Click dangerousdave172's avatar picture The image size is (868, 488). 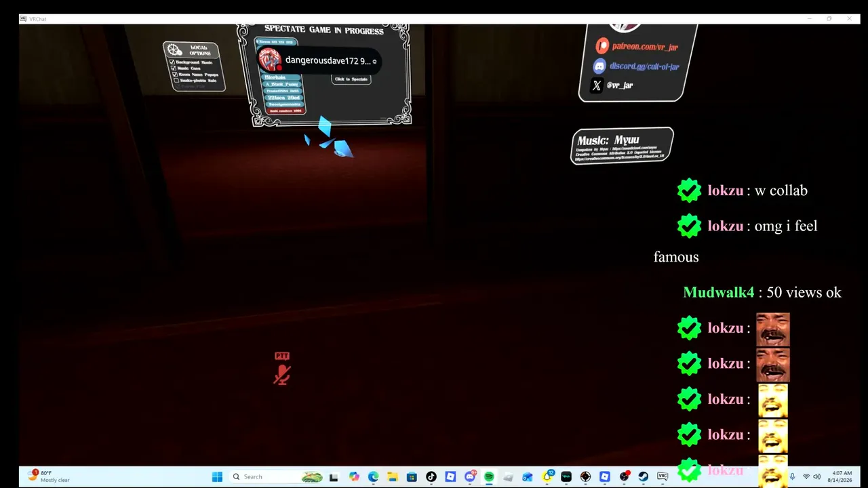[x=270, y=60]
